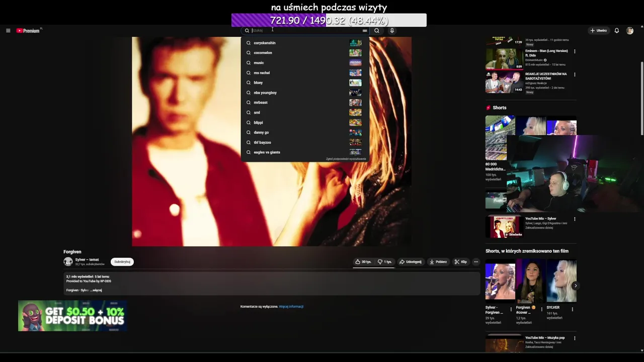The height and width of the screenshot is (362, 644).
Task: Open the Sylver – temat channel avatar
Action: tap(68, 262)
